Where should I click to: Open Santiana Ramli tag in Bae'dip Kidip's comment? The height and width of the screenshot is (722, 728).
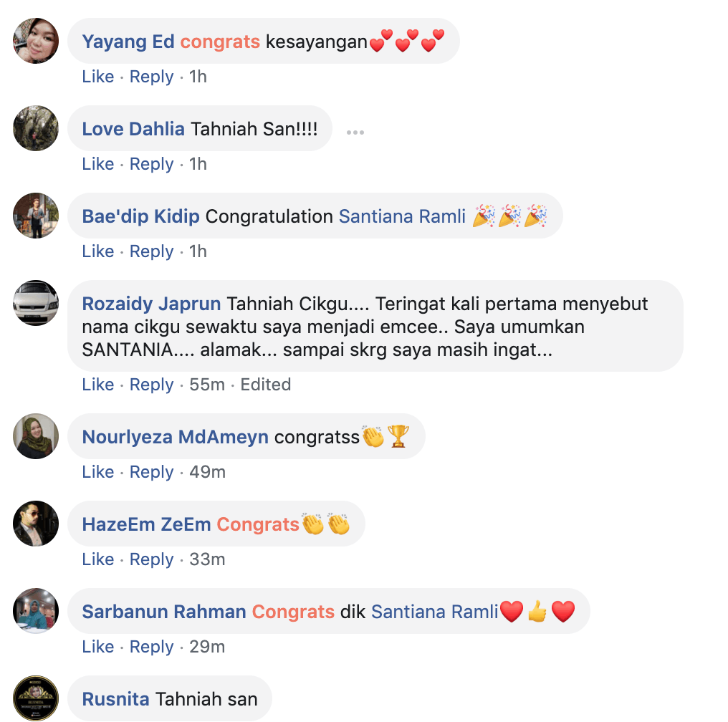click(402, 217)
